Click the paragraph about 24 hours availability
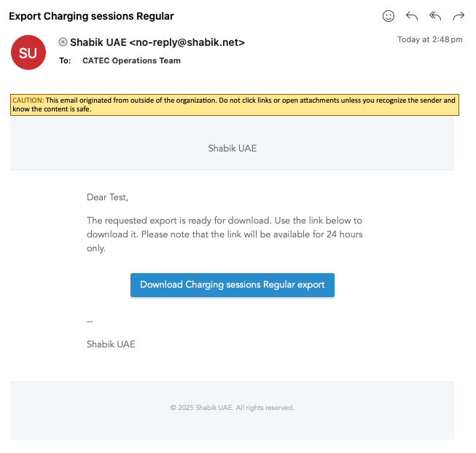Screen dimensions: 476x453 (225, 235)
